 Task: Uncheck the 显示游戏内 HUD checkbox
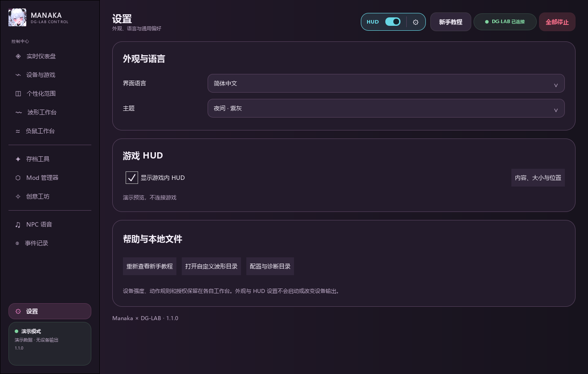point(132,178)
